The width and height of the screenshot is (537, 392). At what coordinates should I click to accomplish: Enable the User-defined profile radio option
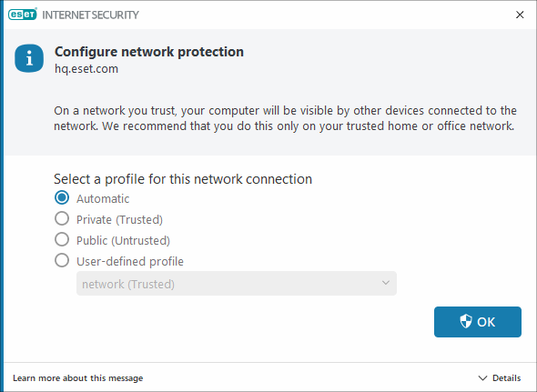[x=62, y=260]
